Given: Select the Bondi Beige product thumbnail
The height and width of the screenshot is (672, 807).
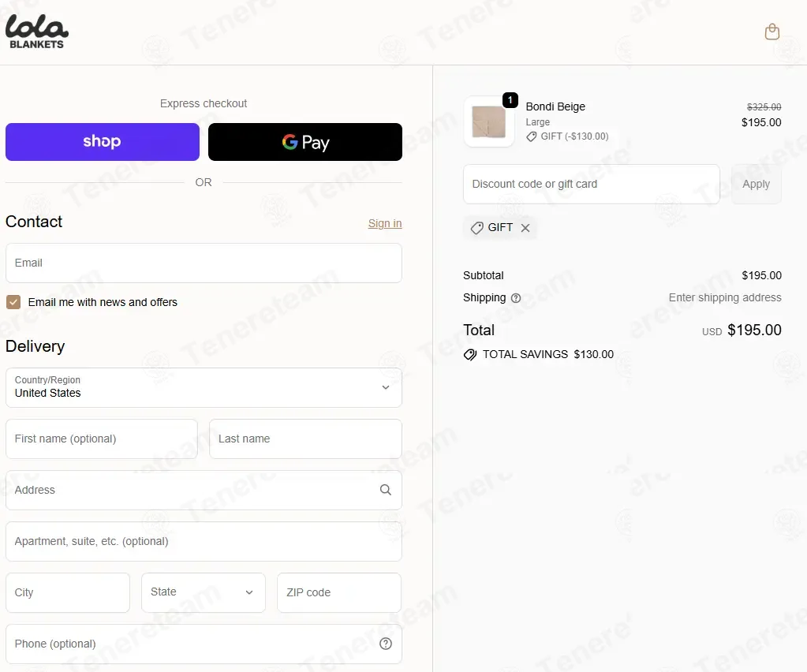Looking at the screenshot, I should click(489, 122).
